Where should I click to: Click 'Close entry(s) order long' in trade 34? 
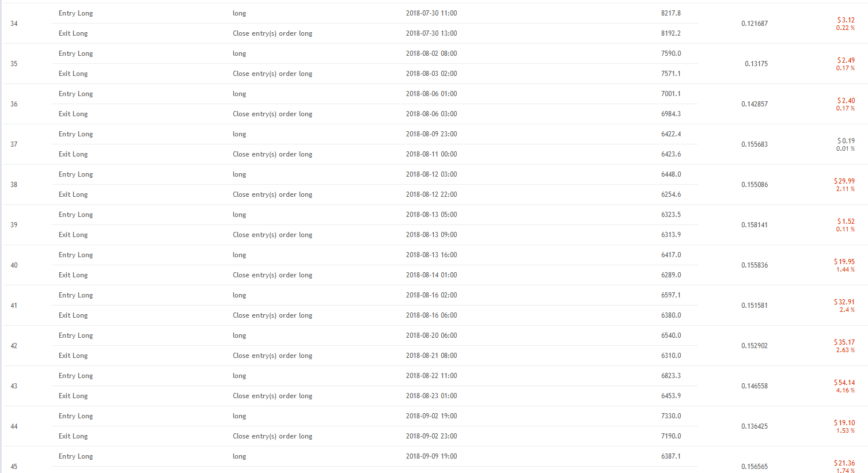coord(272,33)
